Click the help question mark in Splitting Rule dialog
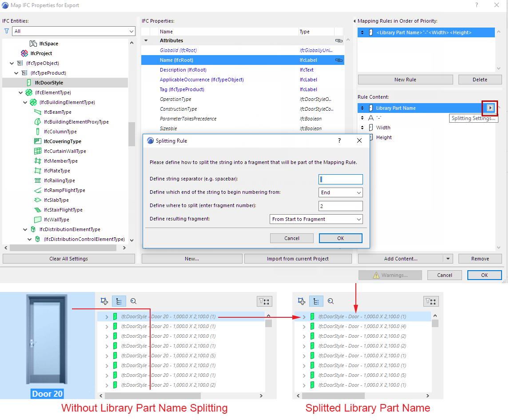510x420 pixels. [339, 140]
